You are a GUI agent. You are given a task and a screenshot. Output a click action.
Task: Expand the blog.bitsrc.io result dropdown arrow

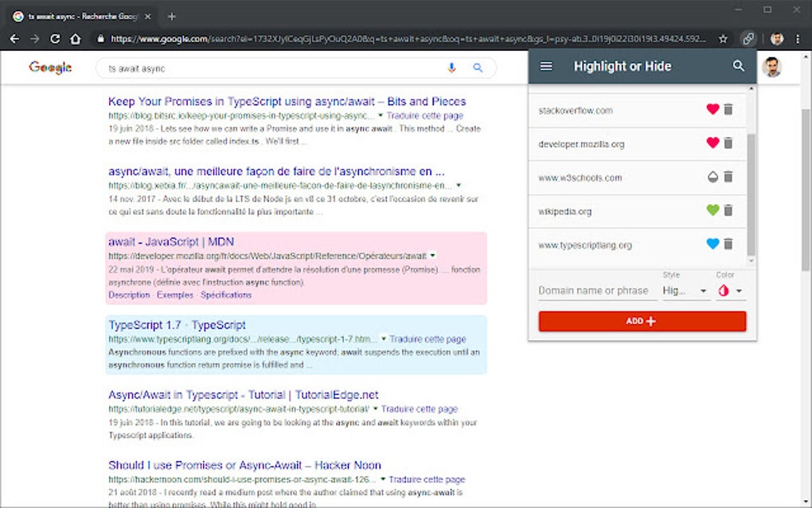[381, 115]
